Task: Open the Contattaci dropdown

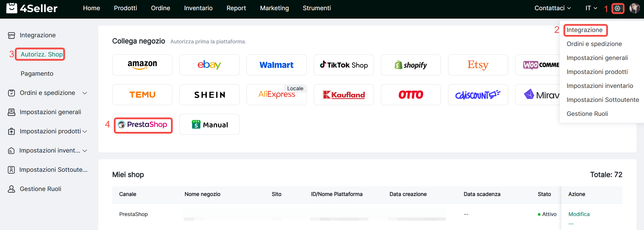Action: coord(552,8)
